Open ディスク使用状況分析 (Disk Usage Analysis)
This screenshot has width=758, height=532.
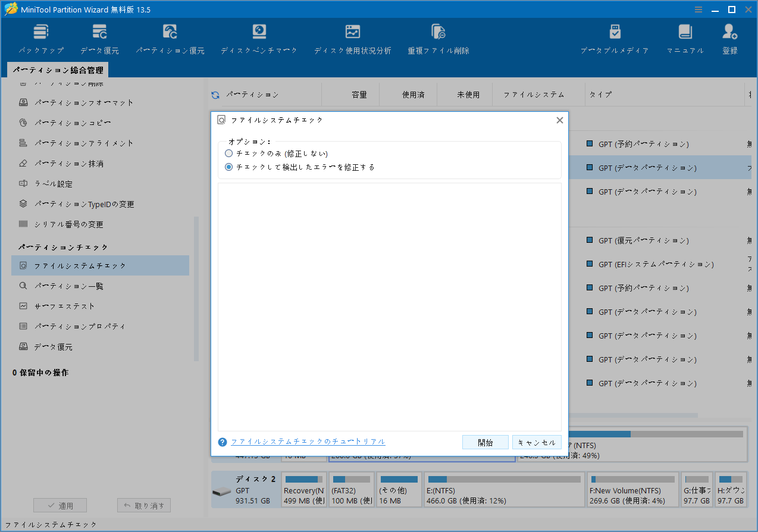coord(352,37)
